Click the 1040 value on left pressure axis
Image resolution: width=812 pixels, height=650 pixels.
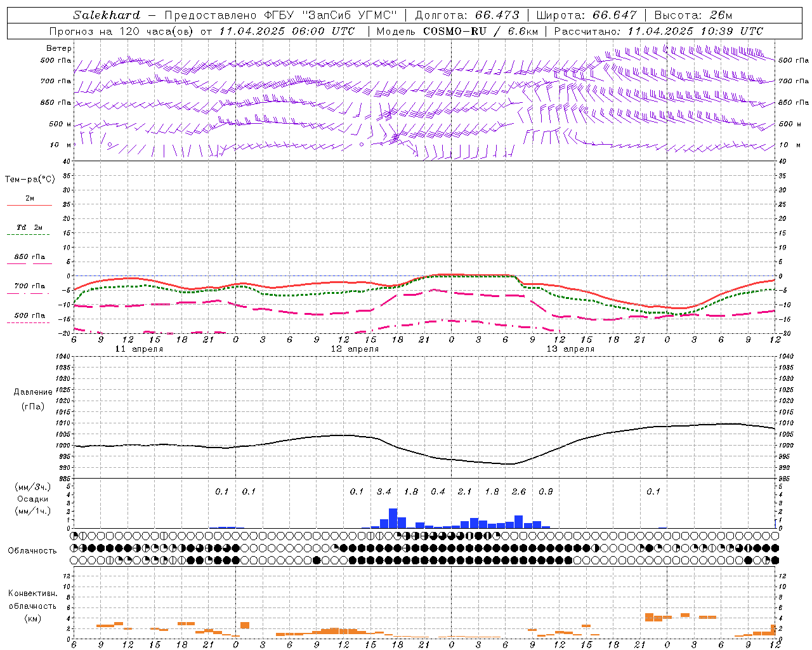click(62, 356)
